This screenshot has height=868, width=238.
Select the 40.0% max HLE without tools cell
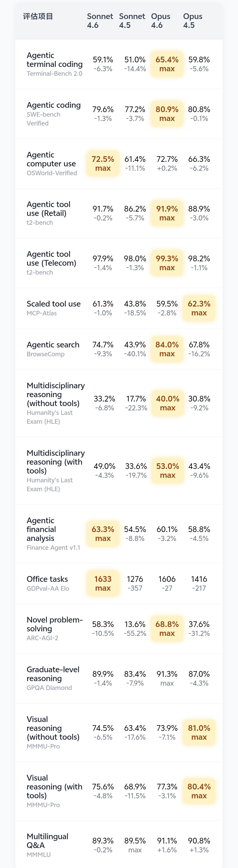pos(168,403)
